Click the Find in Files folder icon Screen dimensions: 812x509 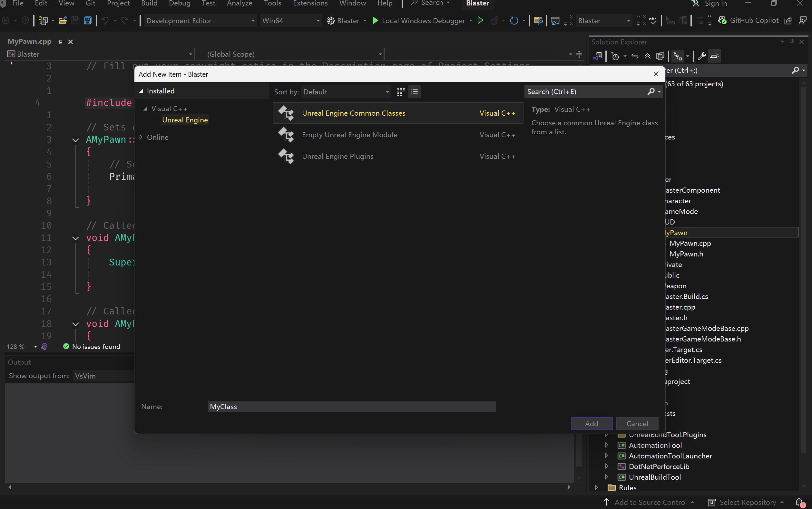pos(538,21)
